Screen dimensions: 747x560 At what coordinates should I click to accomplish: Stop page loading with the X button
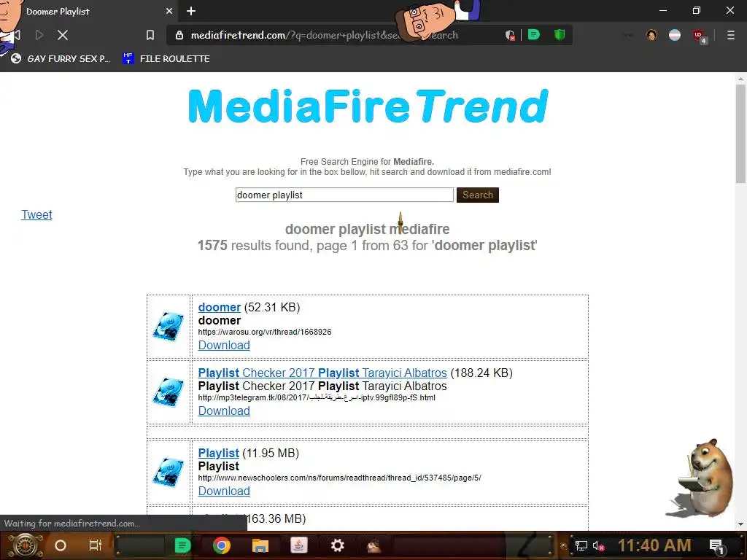63,35
